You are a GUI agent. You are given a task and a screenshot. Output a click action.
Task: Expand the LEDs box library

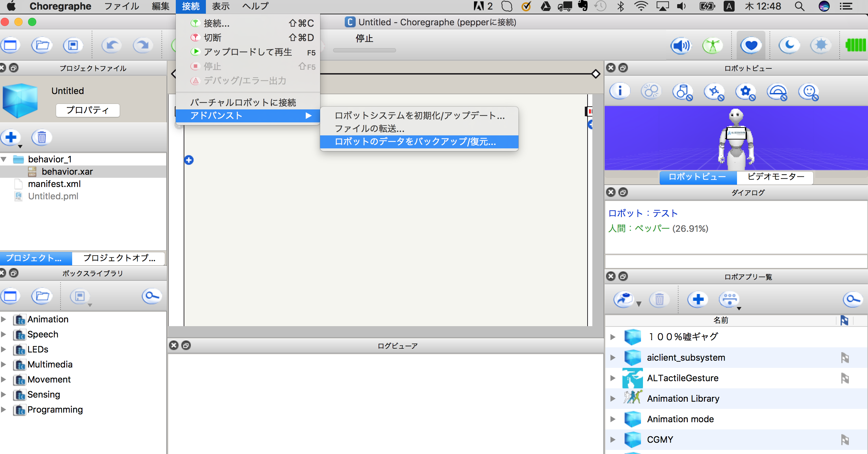tap(4, 349)
